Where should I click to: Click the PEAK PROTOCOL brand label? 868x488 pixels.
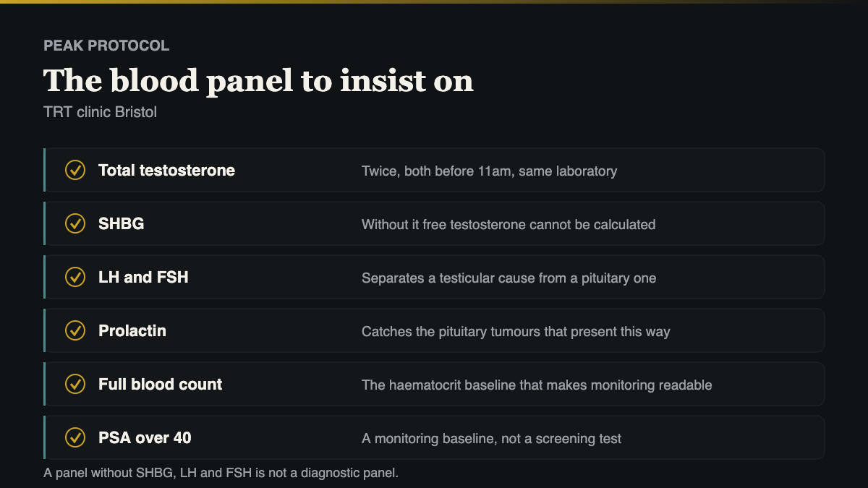pyautogui.click(x=106, y=46)
